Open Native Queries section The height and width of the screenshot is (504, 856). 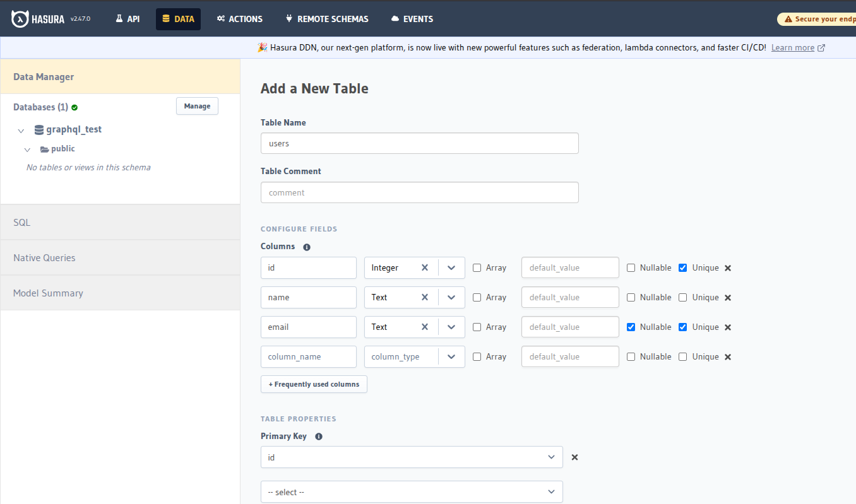pos(120,257)
